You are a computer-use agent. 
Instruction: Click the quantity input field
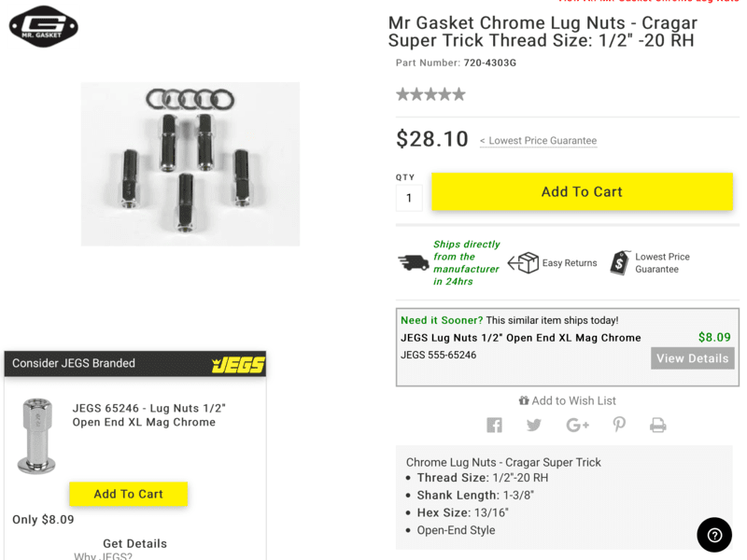pos(409,198)
